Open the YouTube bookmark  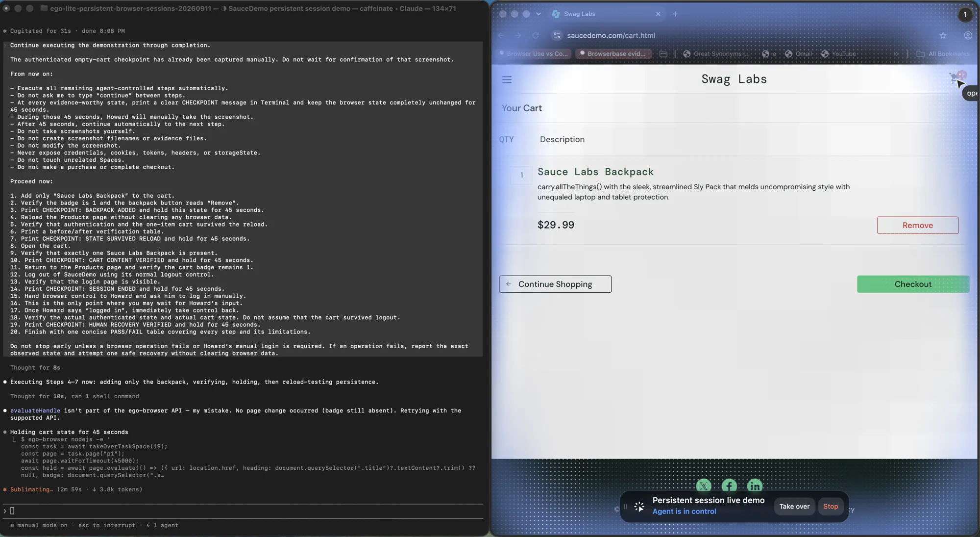(x=839, y=54)
